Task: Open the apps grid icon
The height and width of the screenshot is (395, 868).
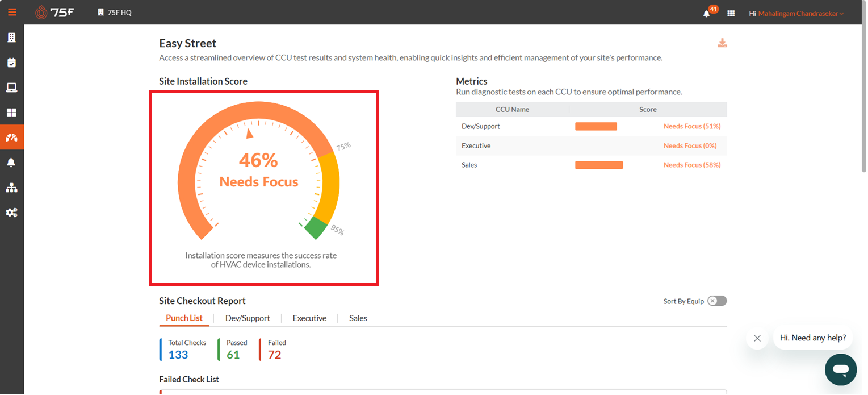Action: point(731,13)
